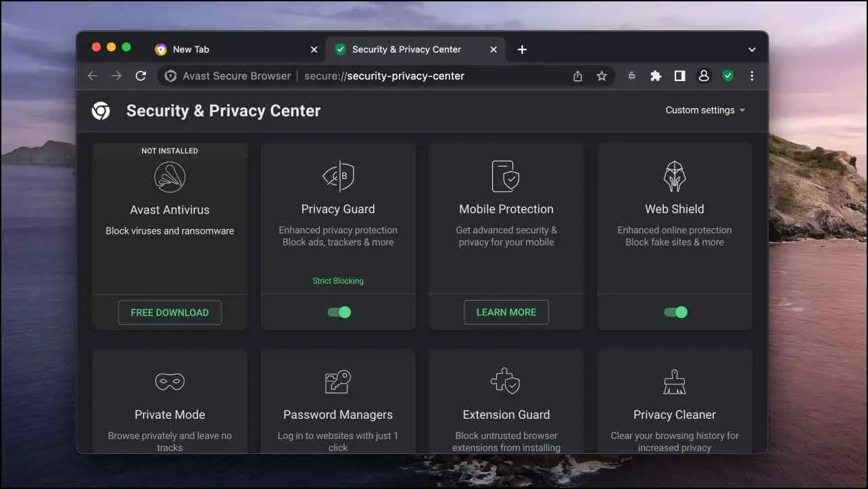Click the site info icon in address bar
The width and height of the screenshot is (868, 489).
tap(171, 76)
